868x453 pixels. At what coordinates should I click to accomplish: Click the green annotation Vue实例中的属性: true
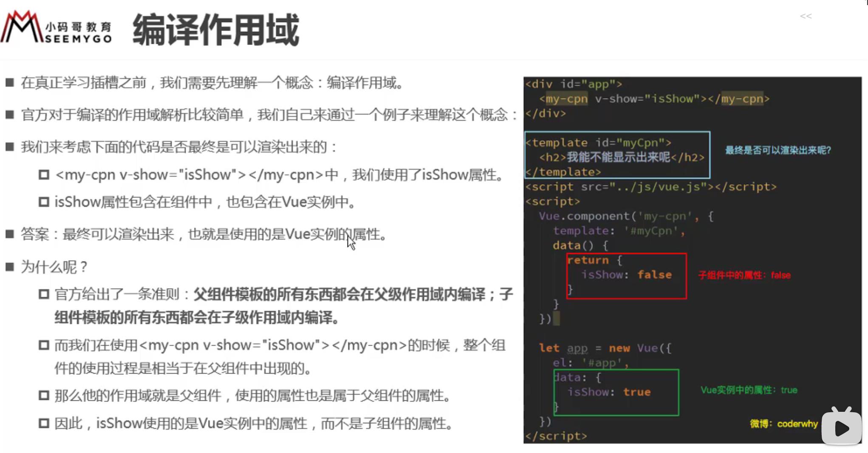749,390
